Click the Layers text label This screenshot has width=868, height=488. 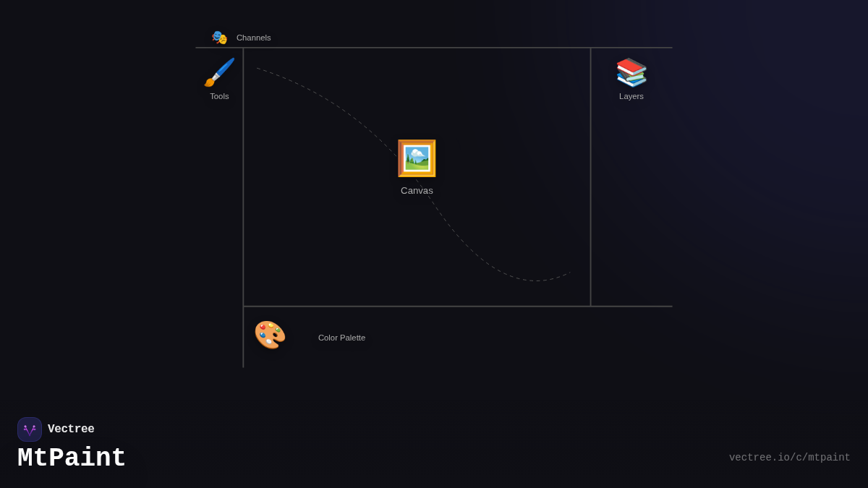(631, 96)
